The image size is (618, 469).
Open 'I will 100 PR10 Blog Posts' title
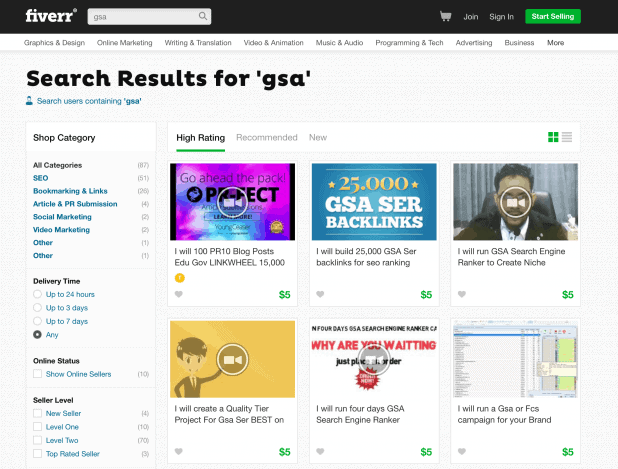pyautogui.click(x=230, y=257)
